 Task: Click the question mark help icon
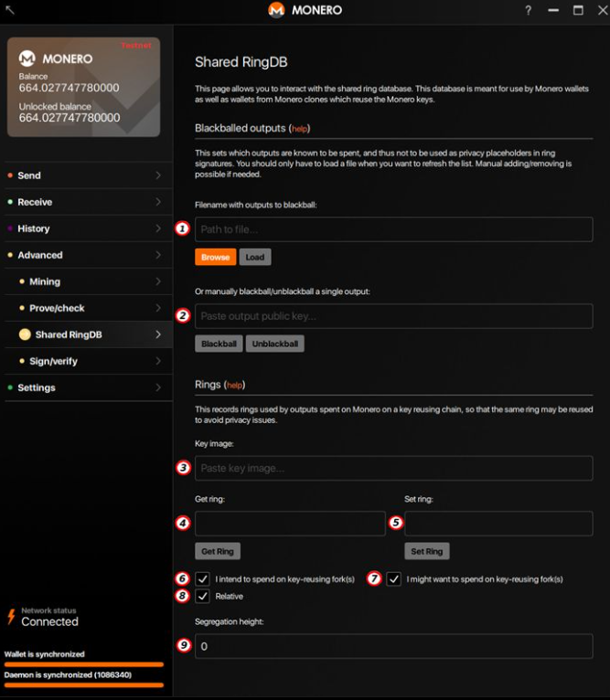pyautogui.click(x=528, y=10)
